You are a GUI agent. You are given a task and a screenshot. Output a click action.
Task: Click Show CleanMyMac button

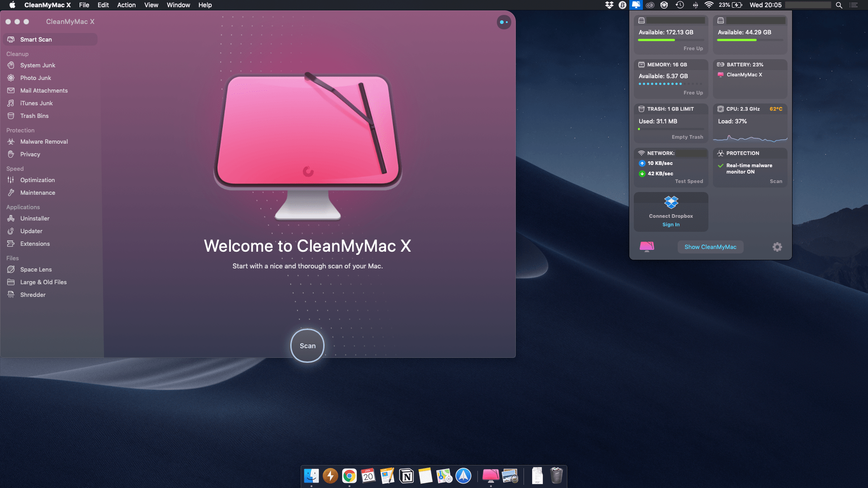(710, 247)
